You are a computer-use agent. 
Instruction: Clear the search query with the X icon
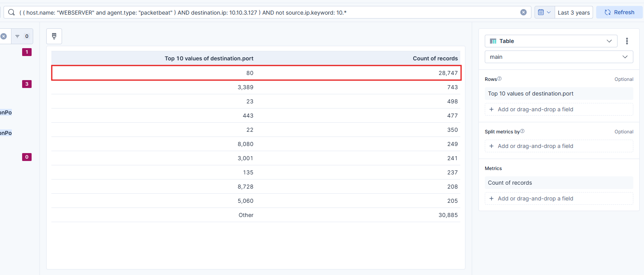(523, 12)
